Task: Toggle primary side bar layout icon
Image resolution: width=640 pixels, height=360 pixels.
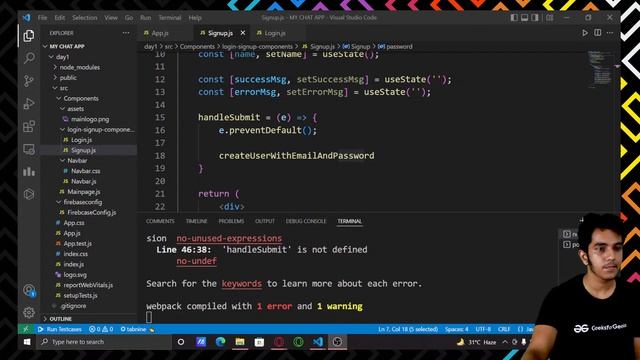Action: click(514, 18)
